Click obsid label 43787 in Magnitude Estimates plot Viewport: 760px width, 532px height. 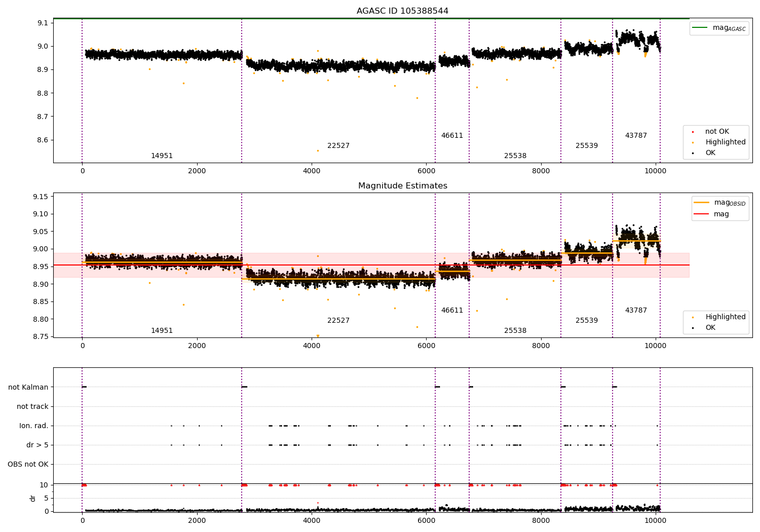click(636, 311)
